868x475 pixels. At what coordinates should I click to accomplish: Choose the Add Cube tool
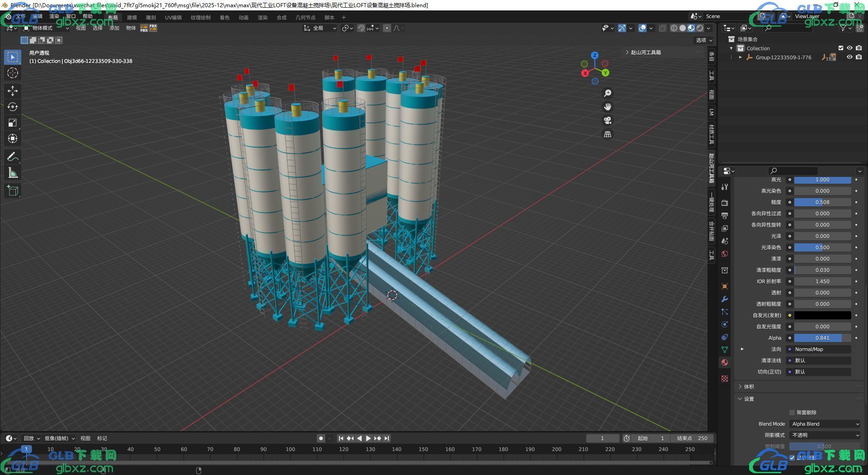coord(13,190)
